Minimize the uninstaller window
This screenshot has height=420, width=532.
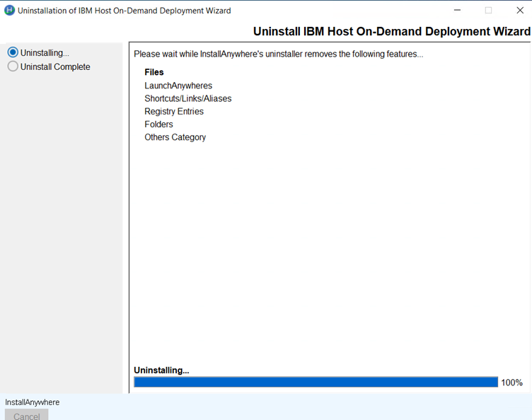coord(456,11)
